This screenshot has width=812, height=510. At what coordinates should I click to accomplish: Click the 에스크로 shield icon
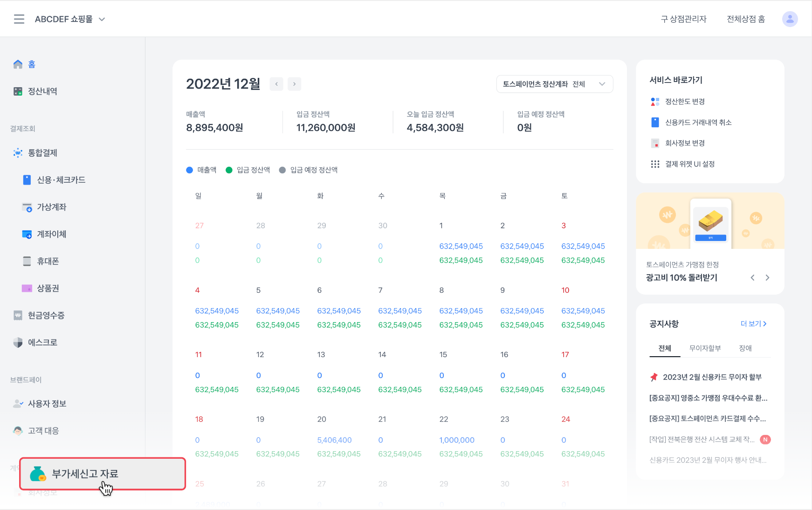coord(18,343)
